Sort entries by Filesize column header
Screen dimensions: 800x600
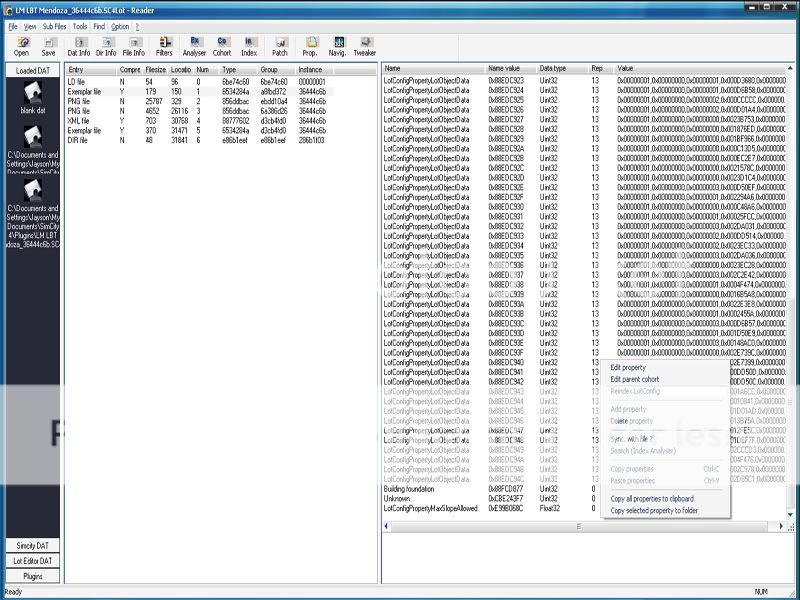[x=155, y=69]
